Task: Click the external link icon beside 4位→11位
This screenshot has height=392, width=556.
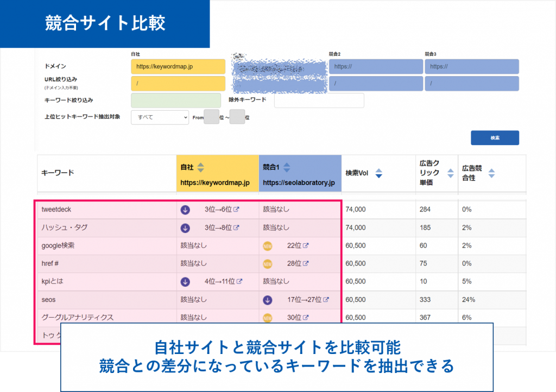Action: coord(241,281)
